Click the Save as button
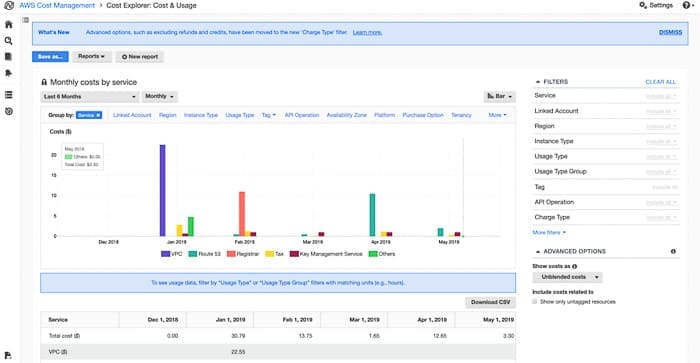The image size is (700, 363). (50, 57)
